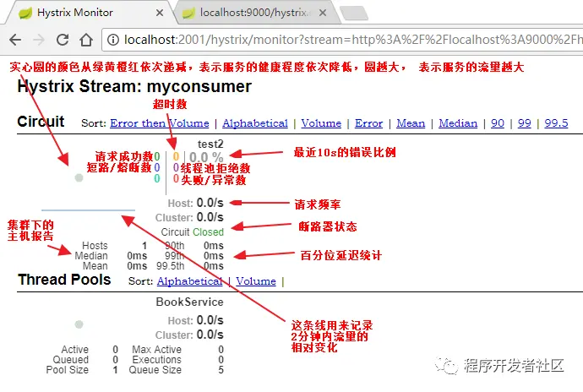The height and width of the screenshot is (392, 583).
Task: Reload the page with refresh icon
Action: [63, 40]
